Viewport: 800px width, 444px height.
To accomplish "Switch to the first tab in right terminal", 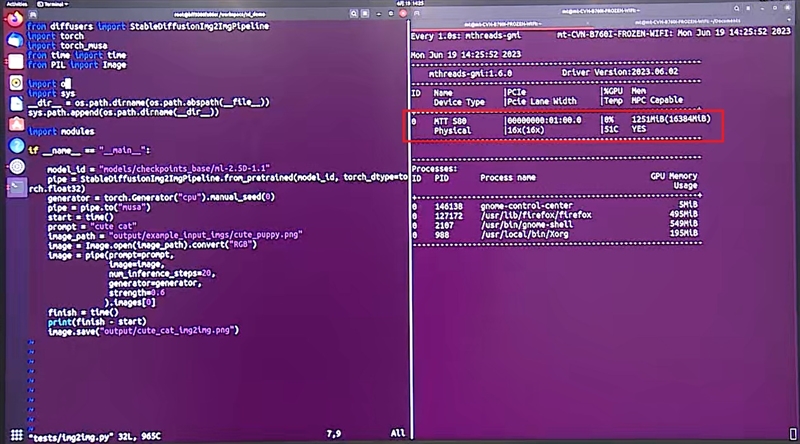I will [x=503, y=24].
